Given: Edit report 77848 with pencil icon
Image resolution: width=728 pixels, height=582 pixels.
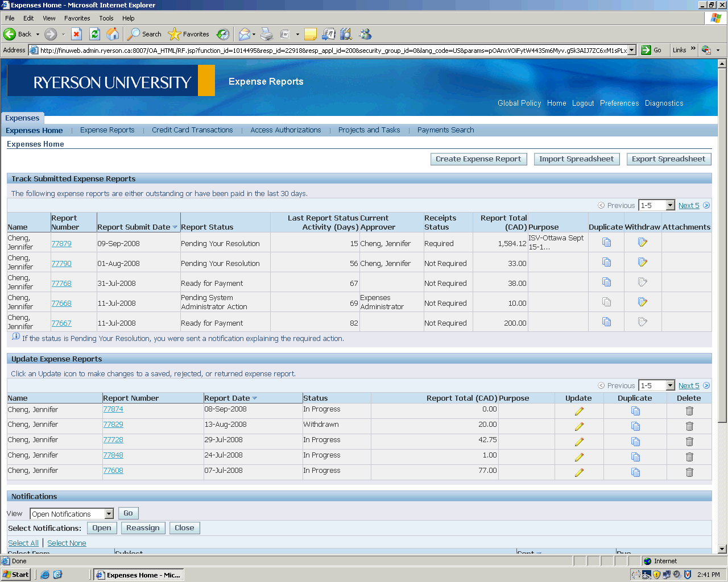Looking at the screenshot, I should click(x=579, y=457).
